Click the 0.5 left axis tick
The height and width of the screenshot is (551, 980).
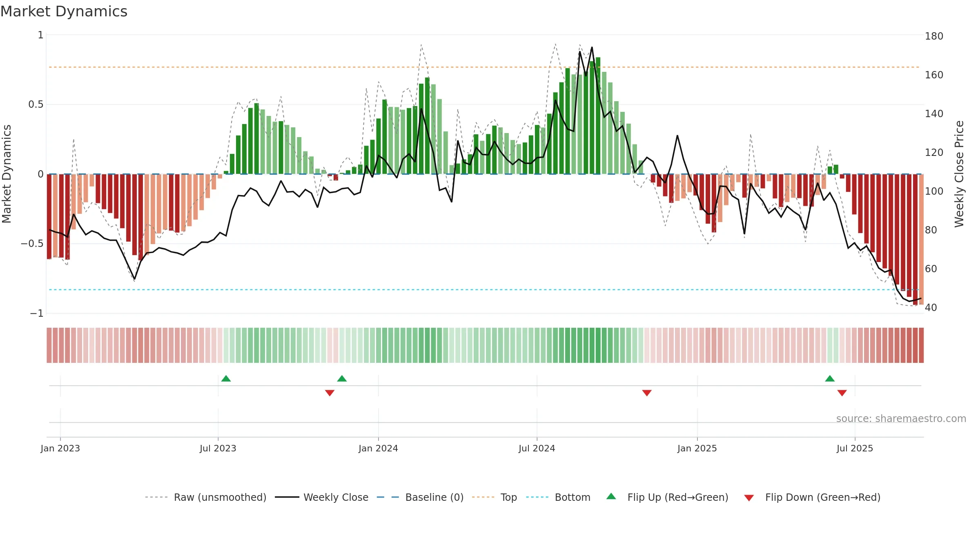tap(36, 104)
